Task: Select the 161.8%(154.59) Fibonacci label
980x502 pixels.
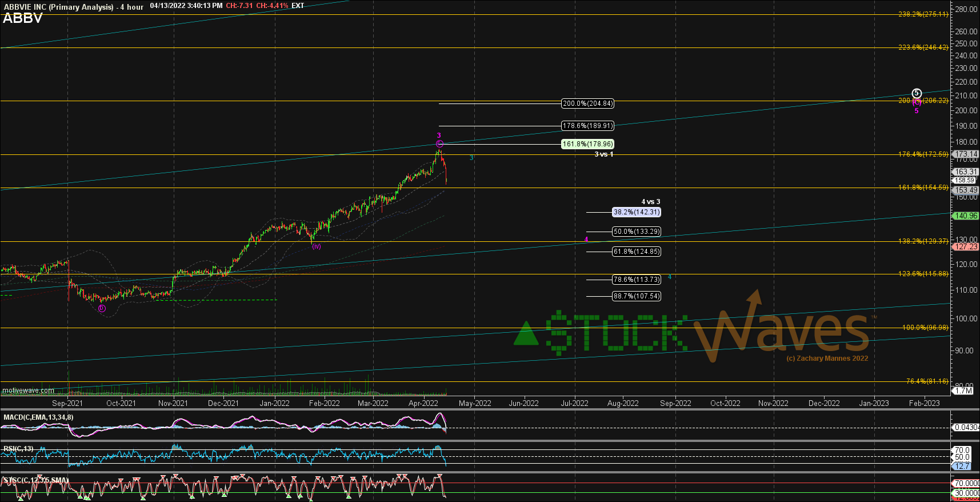Action: [x=923, y=188]
